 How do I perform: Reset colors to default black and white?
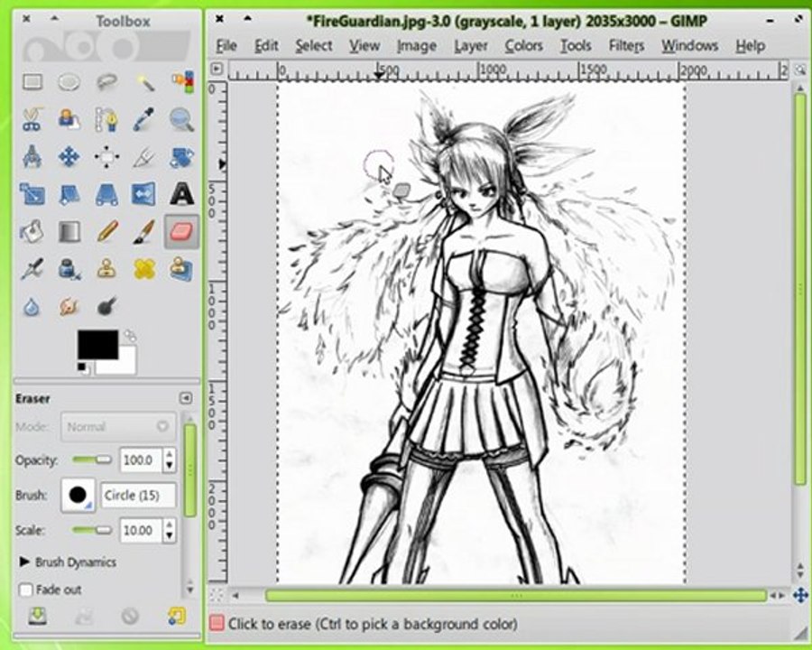tap(83, 368)
